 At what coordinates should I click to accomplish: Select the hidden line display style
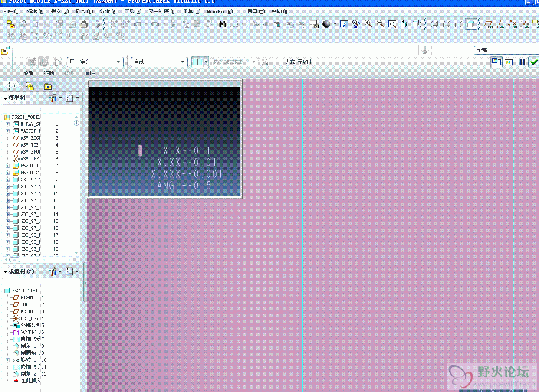pyautogui.click(x=447, y=24)
